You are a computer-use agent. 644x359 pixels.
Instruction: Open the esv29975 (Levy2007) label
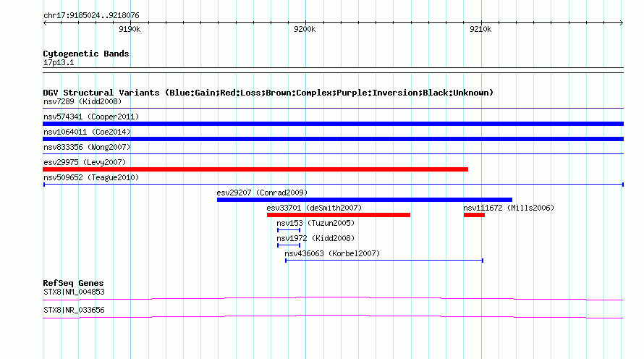85,162
